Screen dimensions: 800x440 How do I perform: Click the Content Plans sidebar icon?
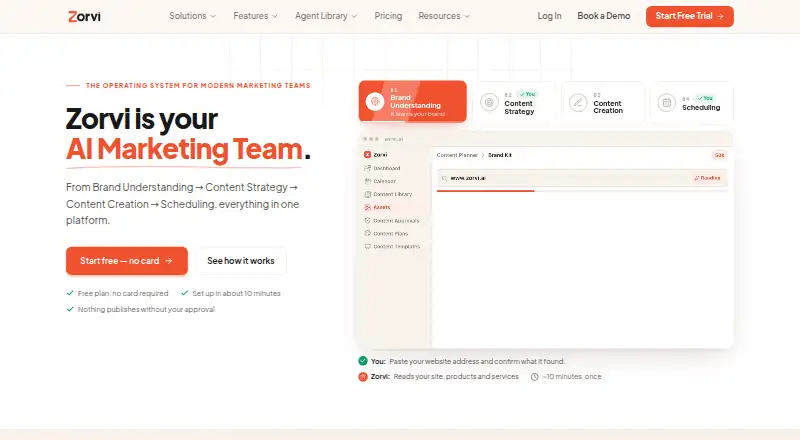click(x=367, y=233)
